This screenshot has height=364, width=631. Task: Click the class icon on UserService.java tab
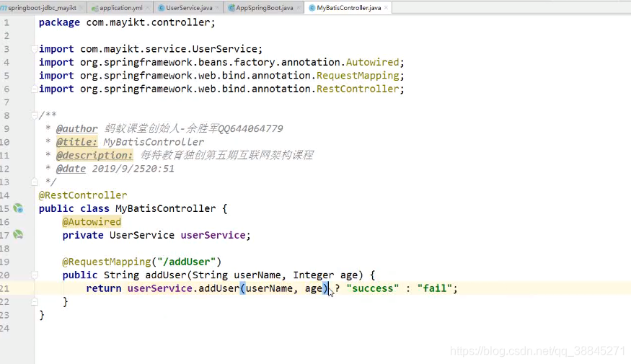tap(162, 8)
